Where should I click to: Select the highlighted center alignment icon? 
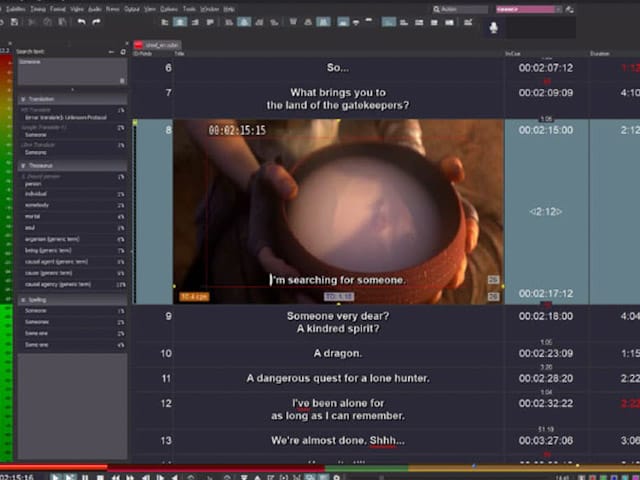tap(180, 22)
